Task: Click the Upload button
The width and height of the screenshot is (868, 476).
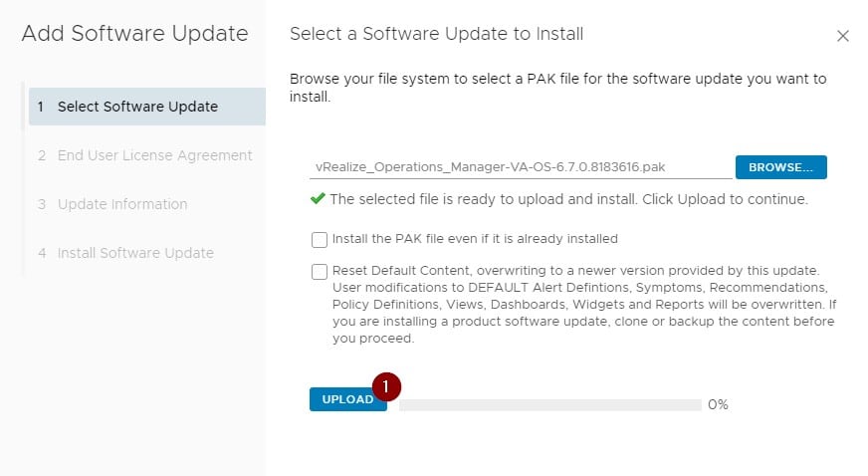Action: point(346,399)
